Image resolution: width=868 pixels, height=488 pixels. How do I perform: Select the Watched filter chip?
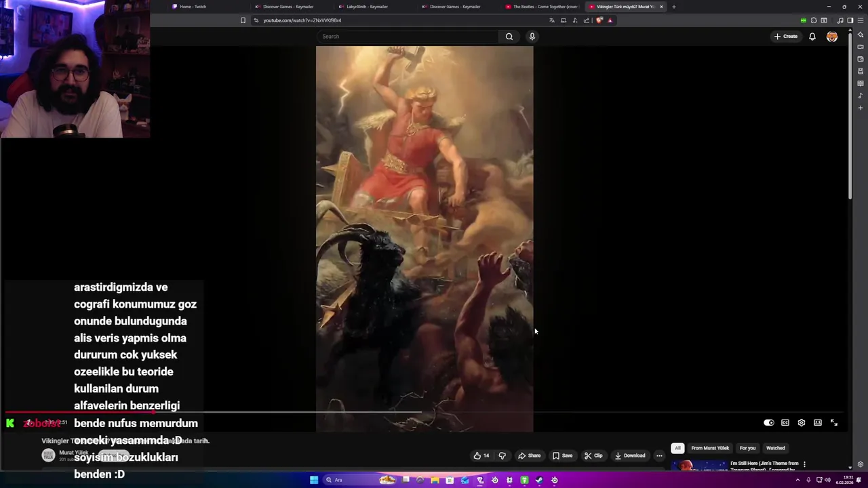pyautogui.click(x=776, y=448)
